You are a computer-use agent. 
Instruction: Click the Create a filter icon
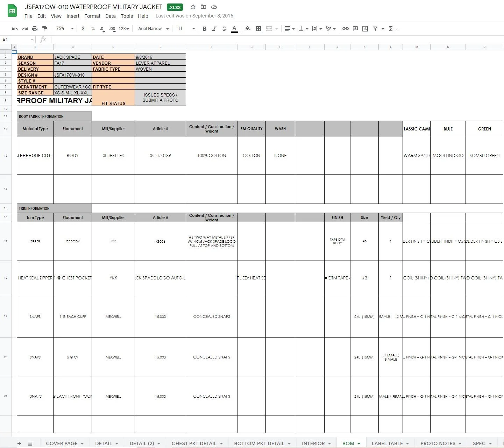[x=375, y=29]
